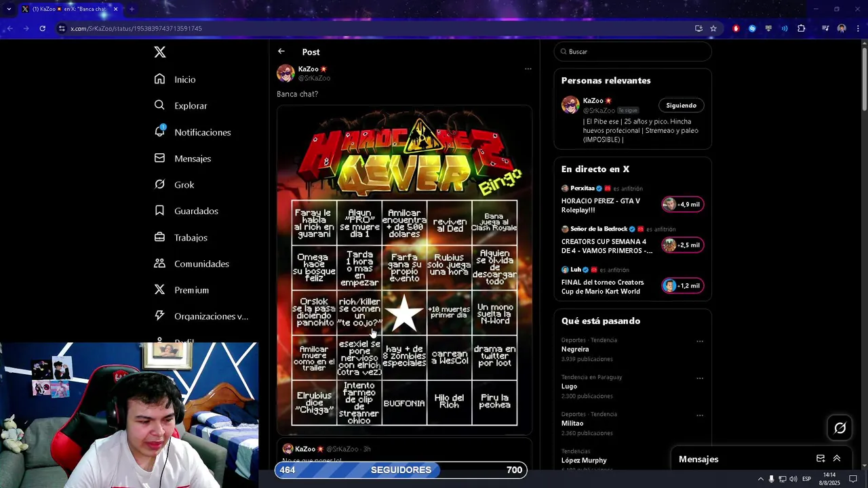
Task: Click the browser page reload icon
Action: pyautogui.click(x=42, y=28)
